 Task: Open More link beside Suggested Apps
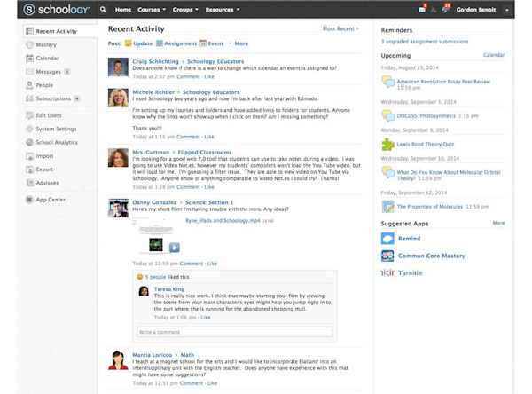point(498,223)
